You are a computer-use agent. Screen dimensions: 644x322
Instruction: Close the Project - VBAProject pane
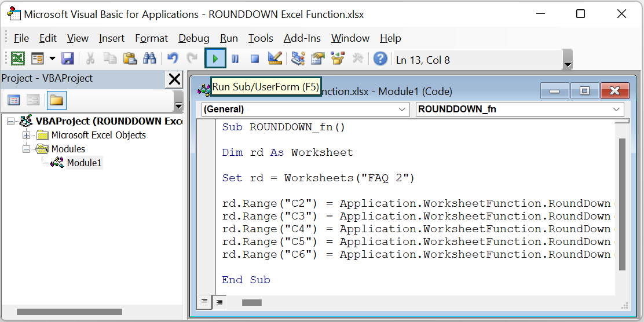click(x=174, y=79)
